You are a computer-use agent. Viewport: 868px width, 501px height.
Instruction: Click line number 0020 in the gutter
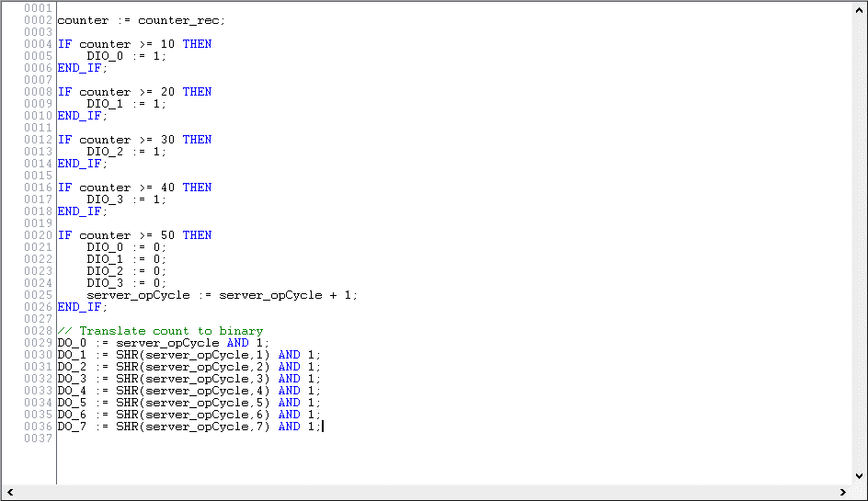(39, 235)
